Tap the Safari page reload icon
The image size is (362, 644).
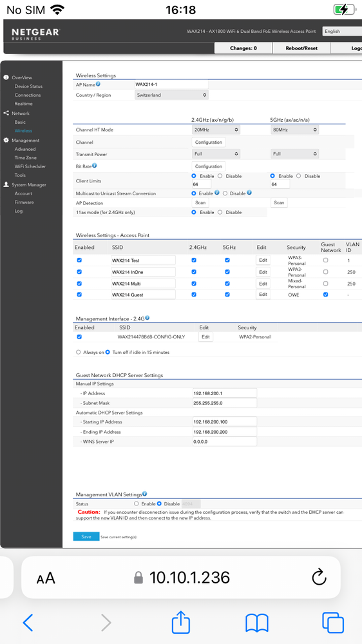click(x=319, y=578)
